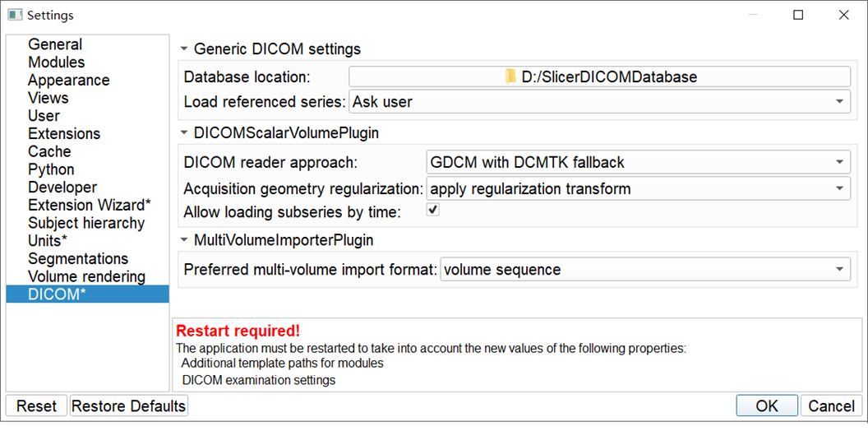Collapse MultiVolumeImporterPlugin section
Viewport: 868px width, 431px height.
[185, 241]
